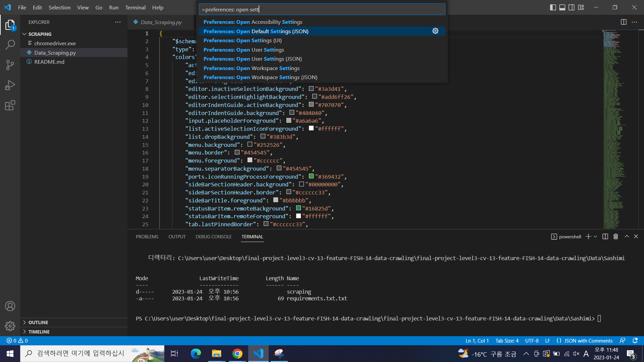Open the Search view in activity bar
Viewport: 644px width, 362px height.
[x=10, y=45]
